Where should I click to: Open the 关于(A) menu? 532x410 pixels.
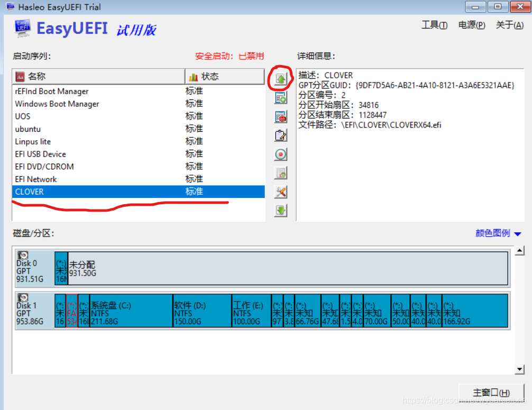click(x=509, y=25)
